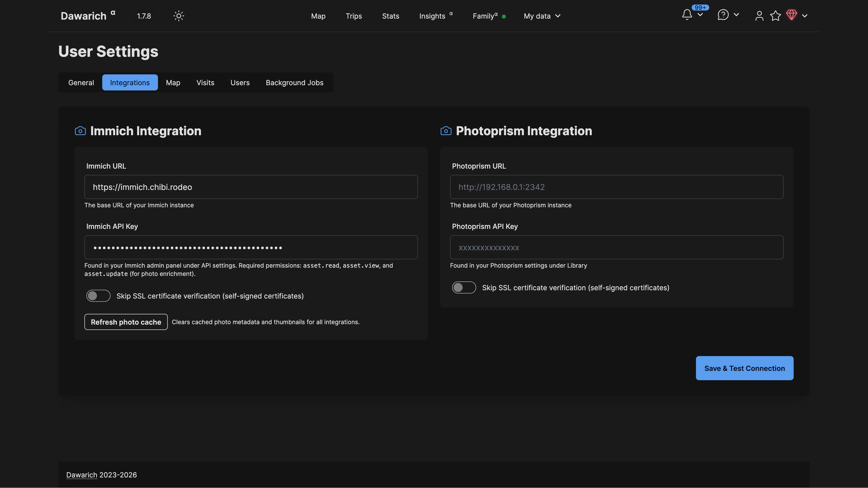
Task: Click the Photoprism Integration camera icon
Action: point(446,131)
